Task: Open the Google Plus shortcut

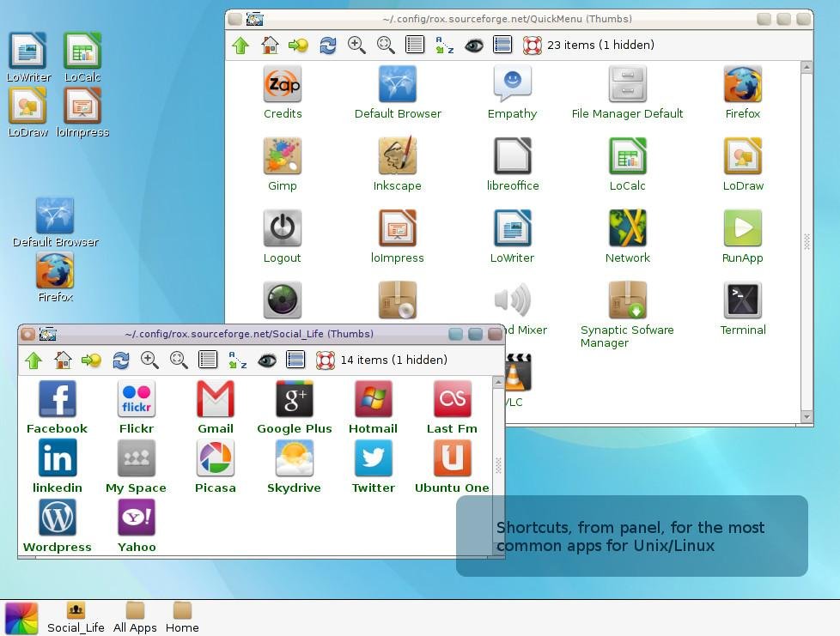Action: tap(294, 399)
